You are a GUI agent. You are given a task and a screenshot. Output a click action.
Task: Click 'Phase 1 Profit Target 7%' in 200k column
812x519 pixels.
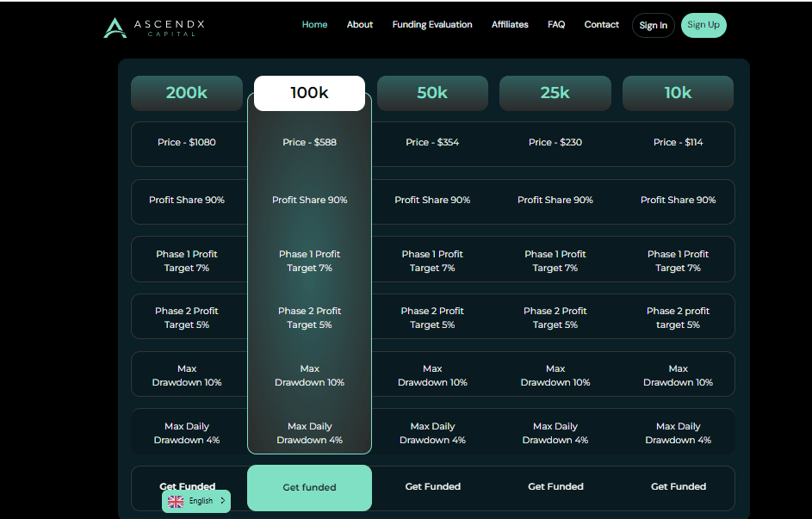pyautogui.click(x=187, y=261)
